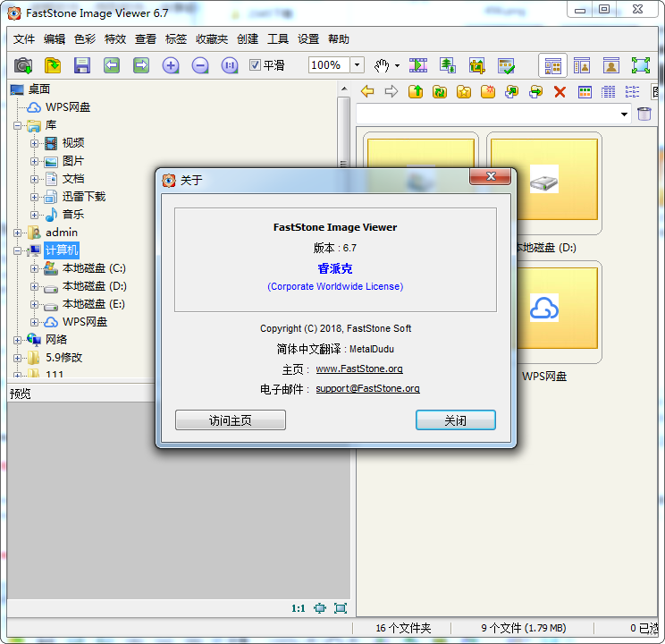Click the camera acquire-image toolbar icon
The width and height of the screenshot is (665, 644).
23,65
